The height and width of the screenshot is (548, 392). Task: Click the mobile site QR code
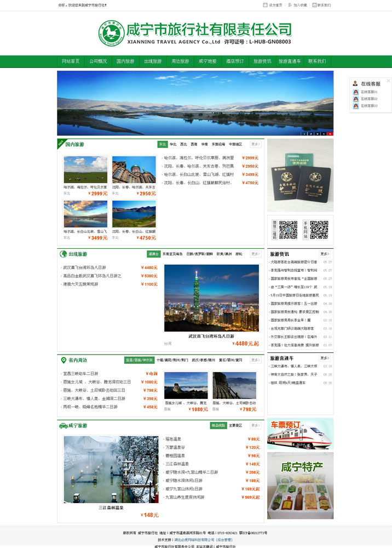[x=319, y=230]
